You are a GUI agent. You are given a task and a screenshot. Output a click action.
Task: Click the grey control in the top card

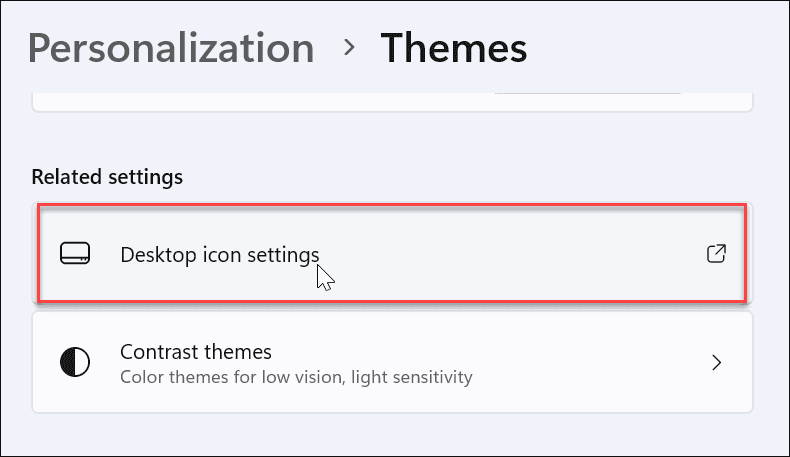click(x=588, y=94)
